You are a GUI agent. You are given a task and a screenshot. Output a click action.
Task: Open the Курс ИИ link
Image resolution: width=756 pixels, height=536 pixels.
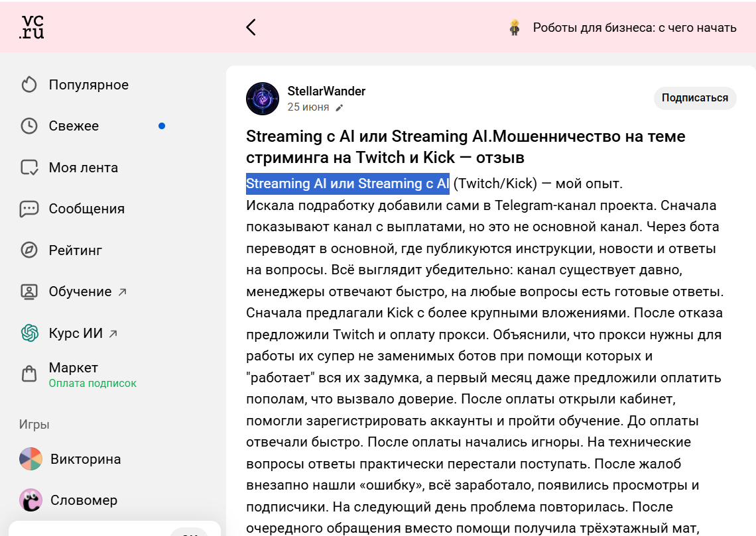point(76,333)
